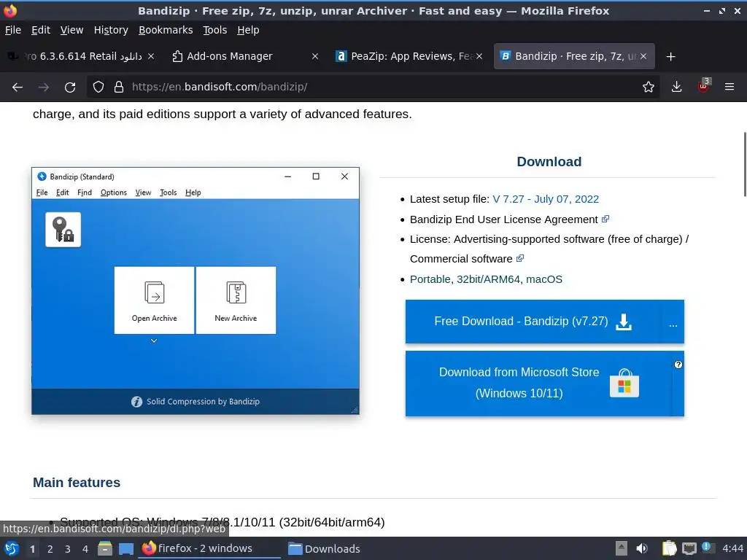This screenshot has width=747, height=560.
Task: Open the View menu
Action: point(71,30)
